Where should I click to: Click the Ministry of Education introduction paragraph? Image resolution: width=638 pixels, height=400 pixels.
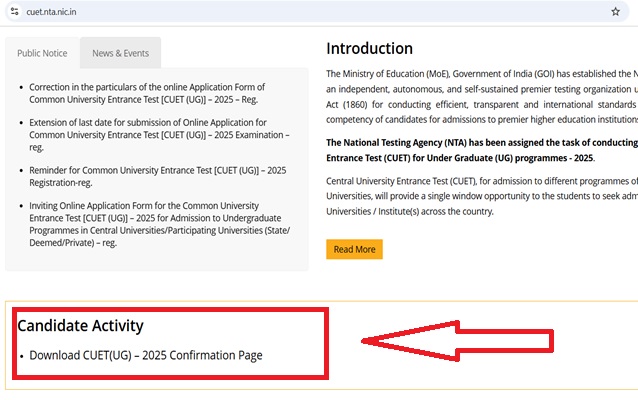coord(482,96)
